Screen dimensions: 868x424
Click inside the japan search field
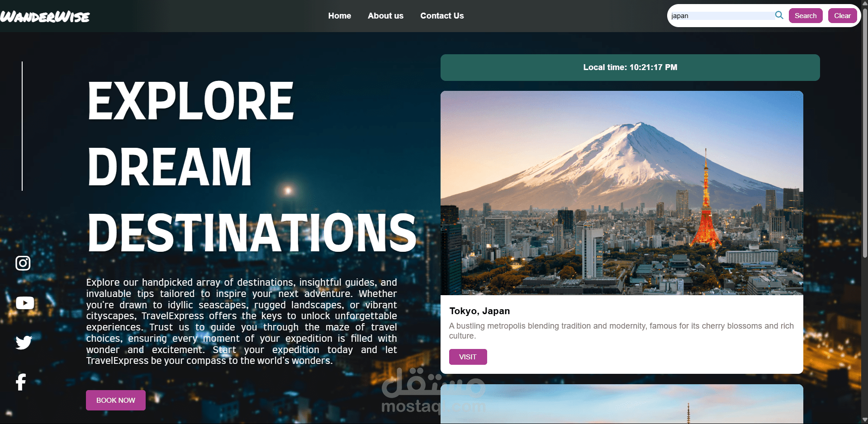click(x=719, y=15)
